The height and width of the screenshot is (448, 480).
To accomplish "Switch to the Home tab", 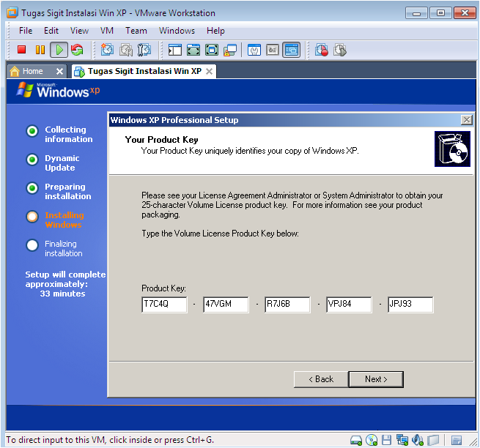I will point(37,71).
